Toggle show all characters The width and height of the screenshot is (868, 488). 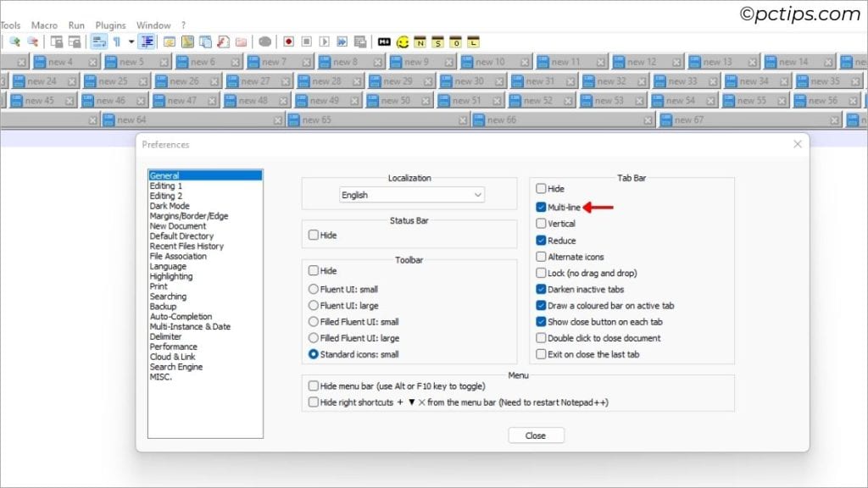[x=117, y=42]
